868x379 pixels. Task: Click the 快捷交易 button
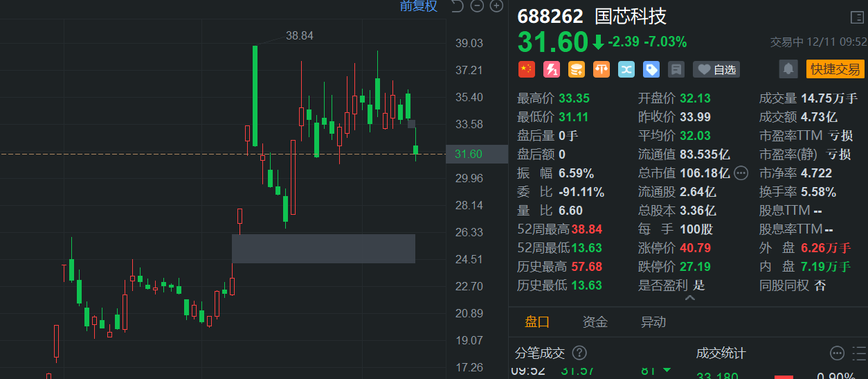click(x=835, y=69)
